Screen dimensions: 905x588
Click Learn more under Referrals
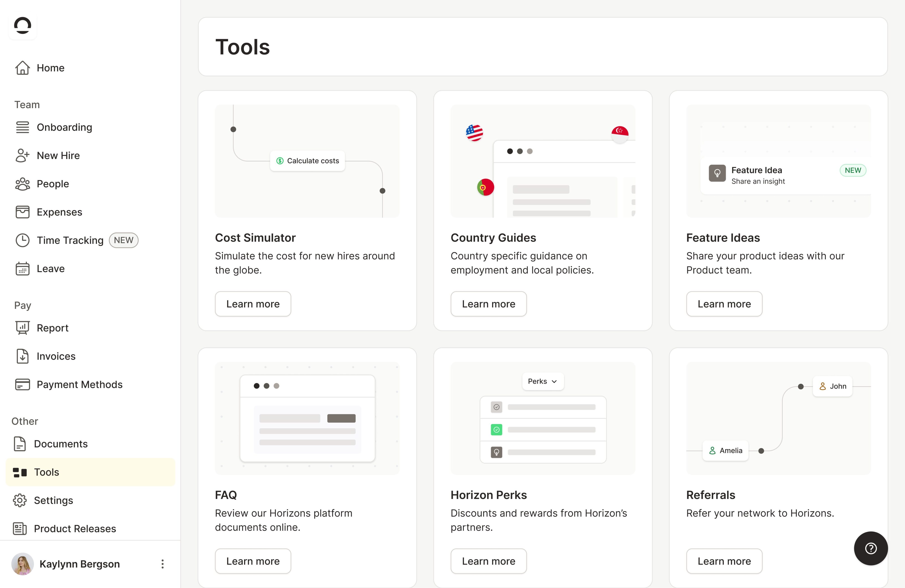[724, 561]
